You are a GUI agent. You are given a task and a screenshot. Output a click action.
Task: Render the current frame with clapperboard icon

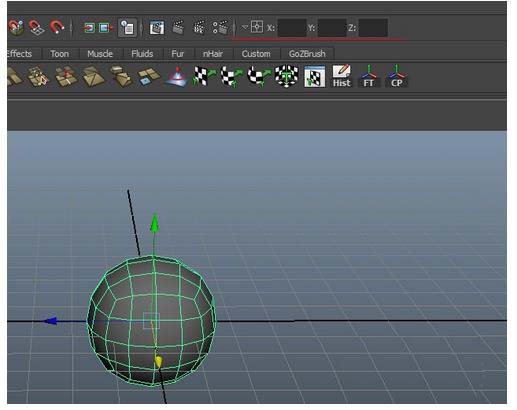click(x=178, y=27)
